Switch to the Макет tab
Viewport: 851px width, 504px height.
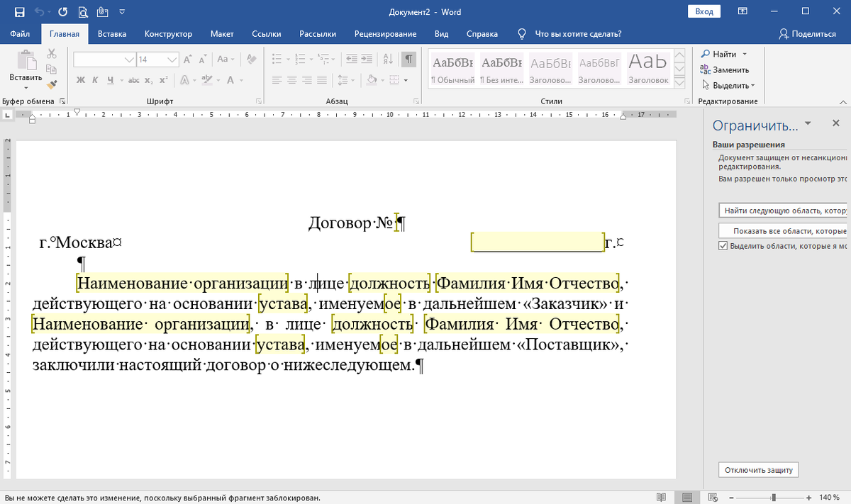222,33
